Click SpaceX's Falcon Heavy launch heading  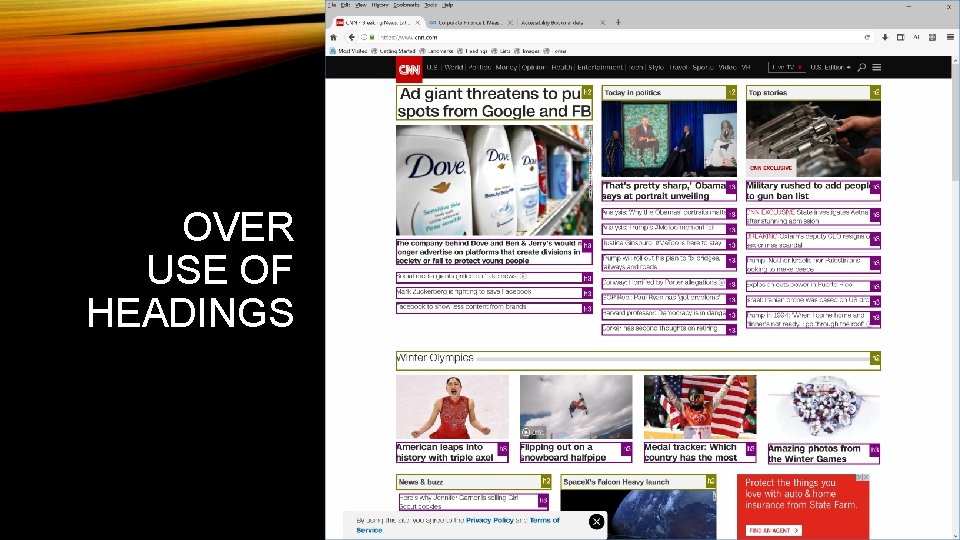(x=638, y=482)
